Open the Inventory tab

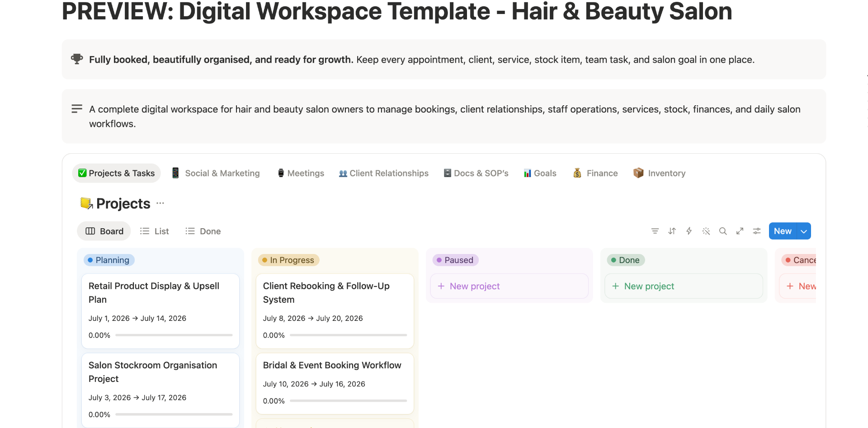point(660,173)
